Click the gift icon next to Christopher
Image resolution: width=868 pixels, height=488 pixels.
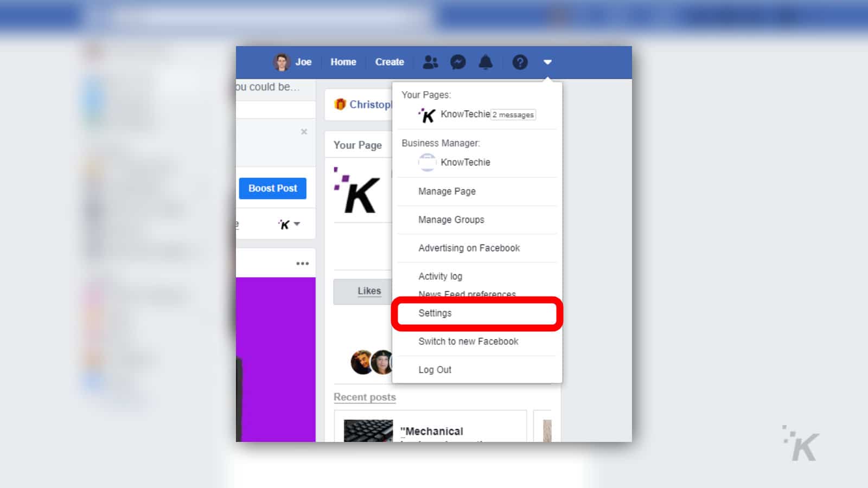[x=340, y=104]
